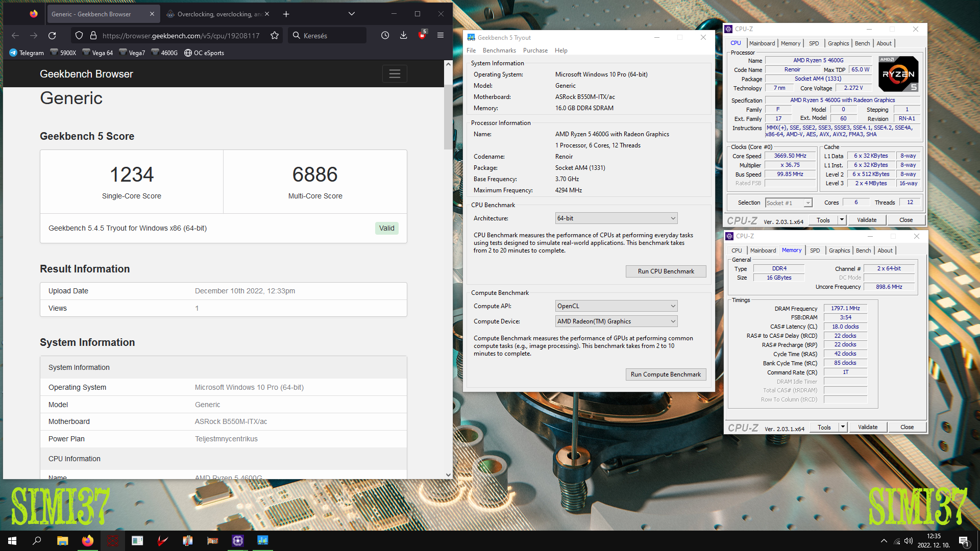Click the Firefox page scrollbar thumb

(x=448, y=117)
